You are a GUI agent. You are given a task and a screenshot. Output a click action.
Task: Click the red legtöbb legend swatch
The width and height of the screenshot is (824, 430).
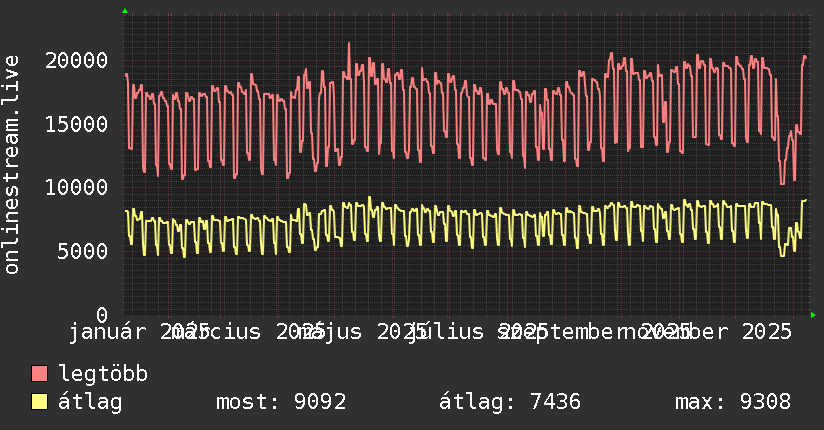tap(39, 374)
